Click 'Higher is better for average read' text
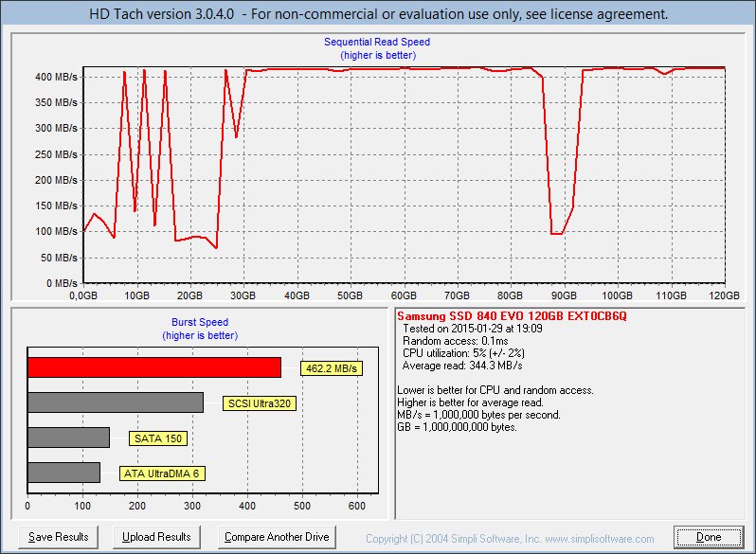Viewport: 756px width, 554px height. (x=471, y=402)
